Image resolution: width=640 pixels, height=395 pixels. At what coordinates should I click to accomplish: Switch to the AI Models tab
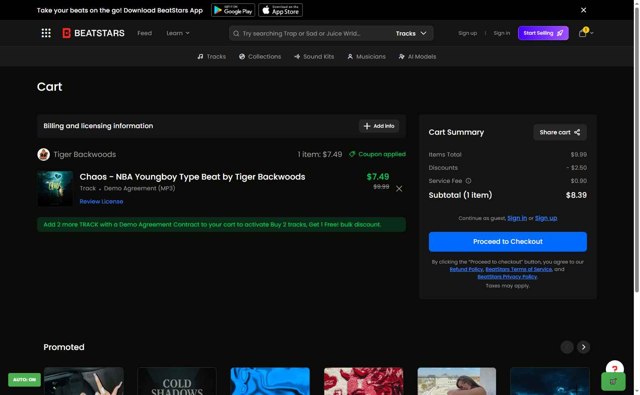pyautogui.click(x=417, y=56)
